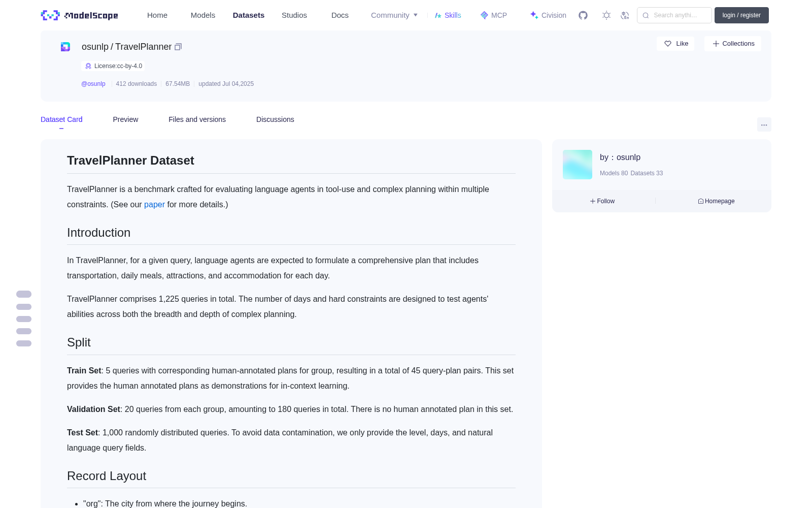
Task: Click the MCP diamond icon
Action: [484, 15]
